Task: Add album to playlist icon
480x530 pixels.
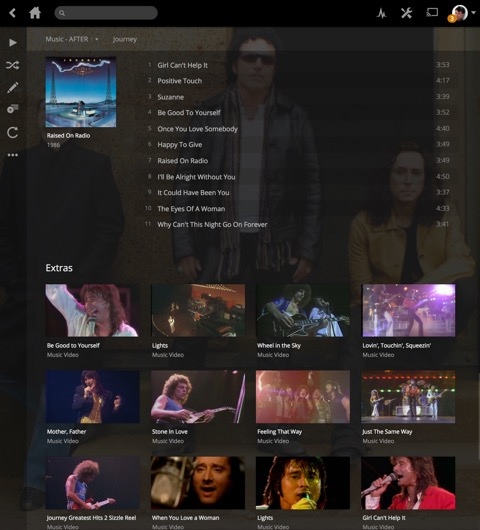Action: click(13, 109)
